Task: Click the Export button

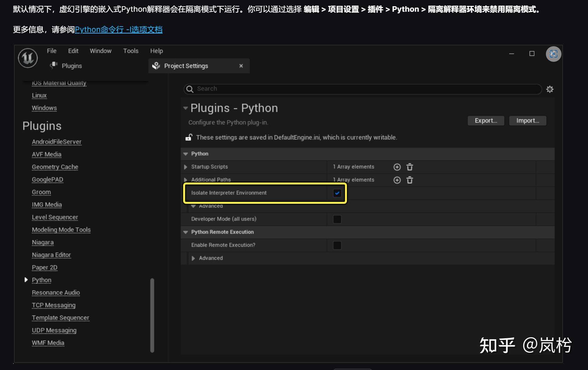Action: click(x=486, y=120)
